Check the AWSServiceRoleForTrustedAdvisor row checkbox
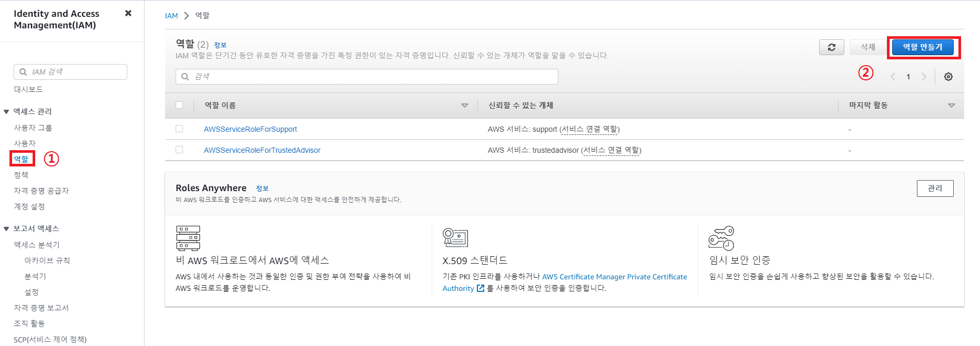Screen dimensions: 980x346 click(179, 150)
